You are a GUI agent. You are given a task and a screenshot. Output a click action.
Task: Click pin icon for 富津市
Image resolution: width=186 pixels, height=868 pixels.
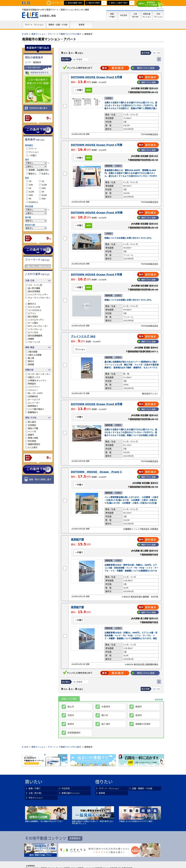(x=64, y=724)
